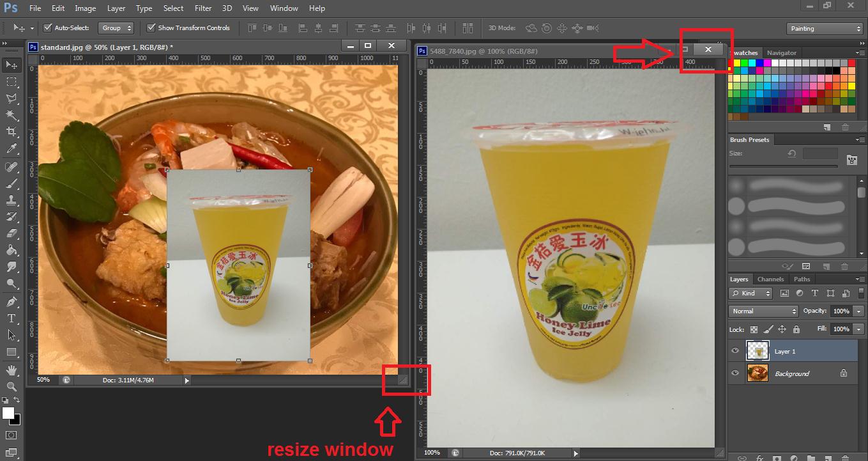Click the foreground color swatch
Viewport: 868px width, 461px height.
coord(8,413)
